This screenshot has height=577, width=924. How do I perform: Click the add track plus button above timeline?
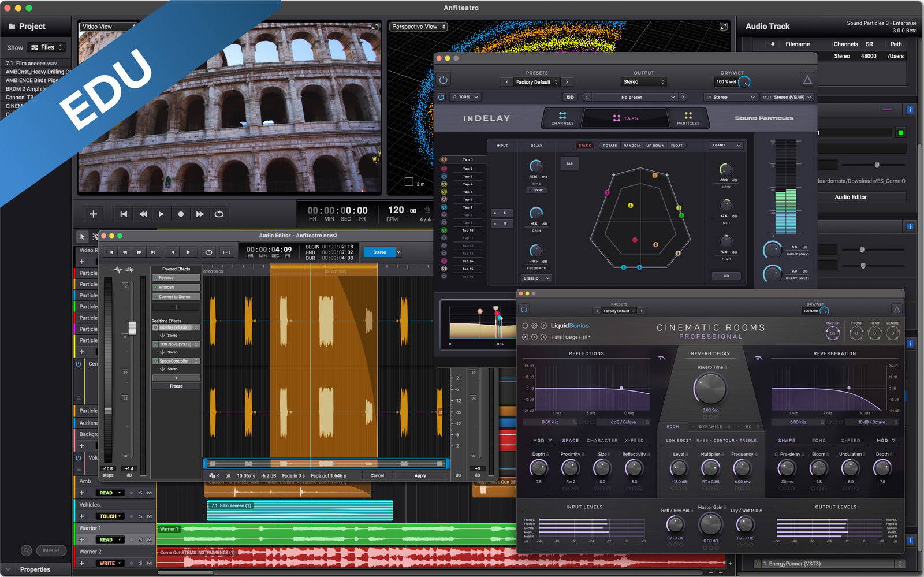click(93, 214)
